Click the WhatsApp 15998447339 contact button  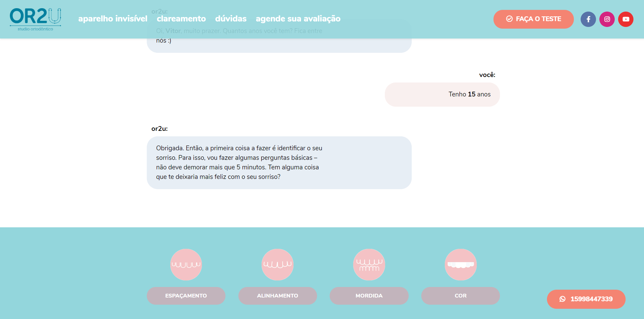coord(586,299)
